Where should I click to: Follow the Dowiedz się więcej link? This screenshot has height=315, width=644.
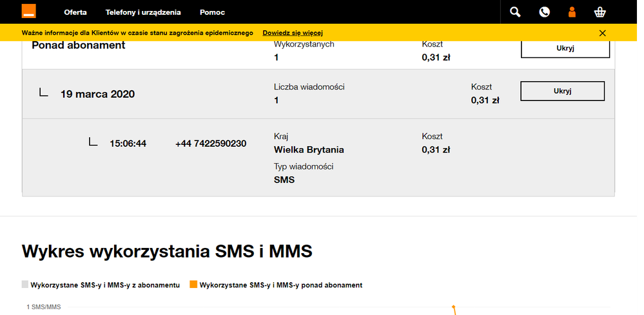(x=292, y=33)
